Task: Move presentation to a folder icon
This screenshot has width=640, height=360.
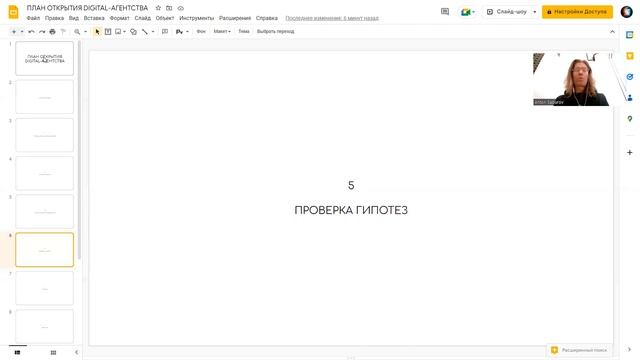Action: (x=169, y=8)
